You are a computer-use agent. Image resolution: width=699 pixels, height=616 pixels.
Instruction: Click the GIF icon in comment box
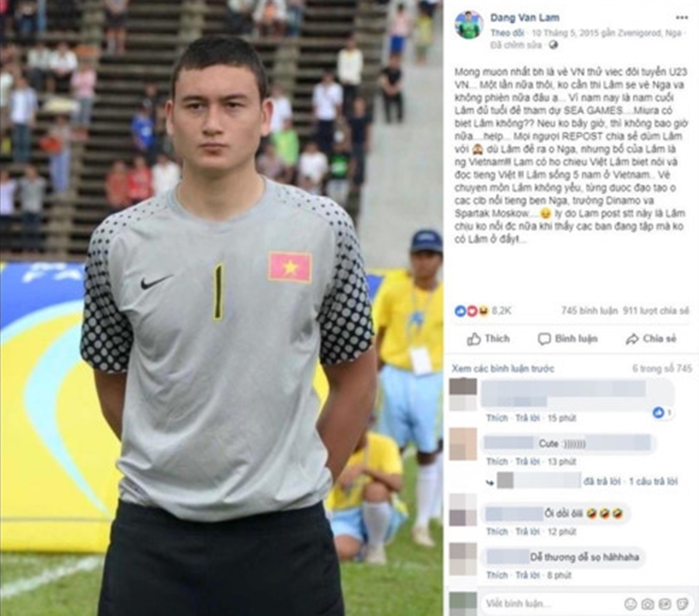tap(664, 604)
